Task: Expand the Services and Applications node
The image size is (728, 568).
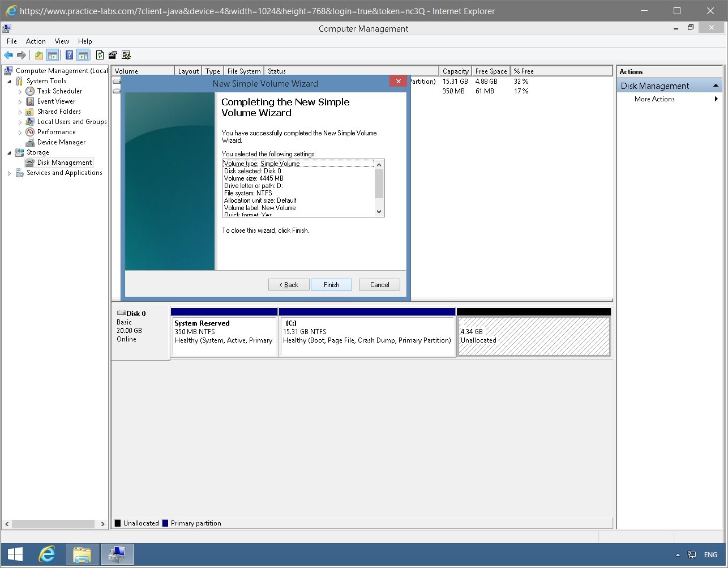Action: click(x=9, y=173)
